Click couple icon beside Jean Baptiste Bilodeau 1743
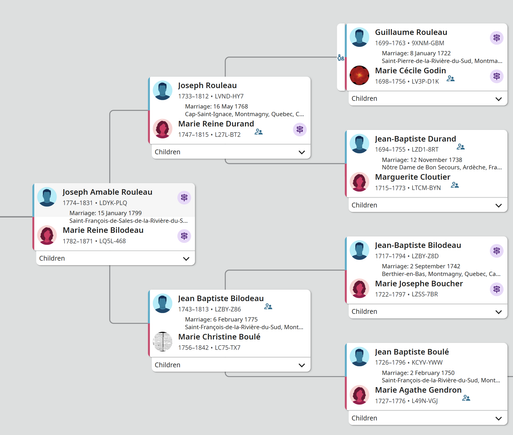 tap(268, 306)
